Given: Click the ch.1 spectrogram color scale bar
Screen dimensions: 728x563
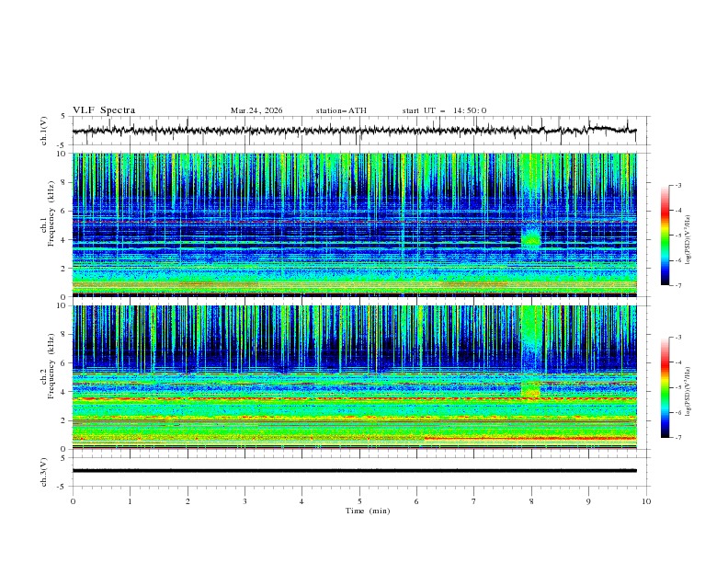Looking at the screenshot, I should [665, 236].
